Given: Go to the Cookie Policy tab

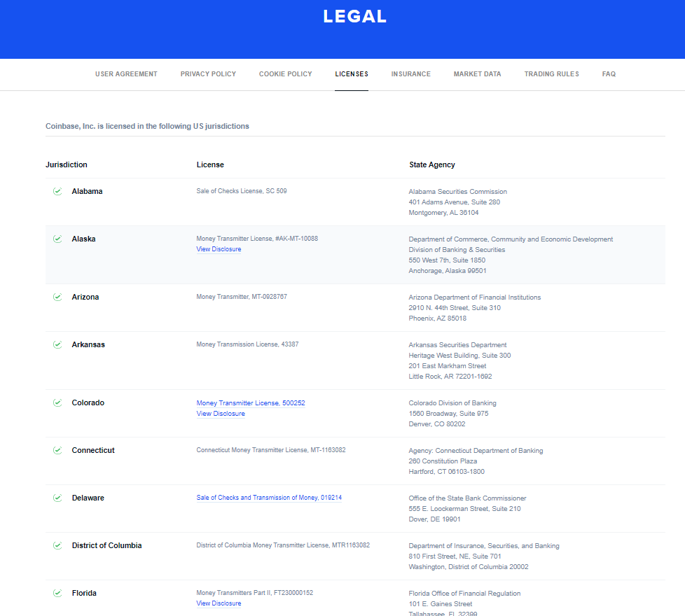Looking at the screenshot, I should pos(285,74).
